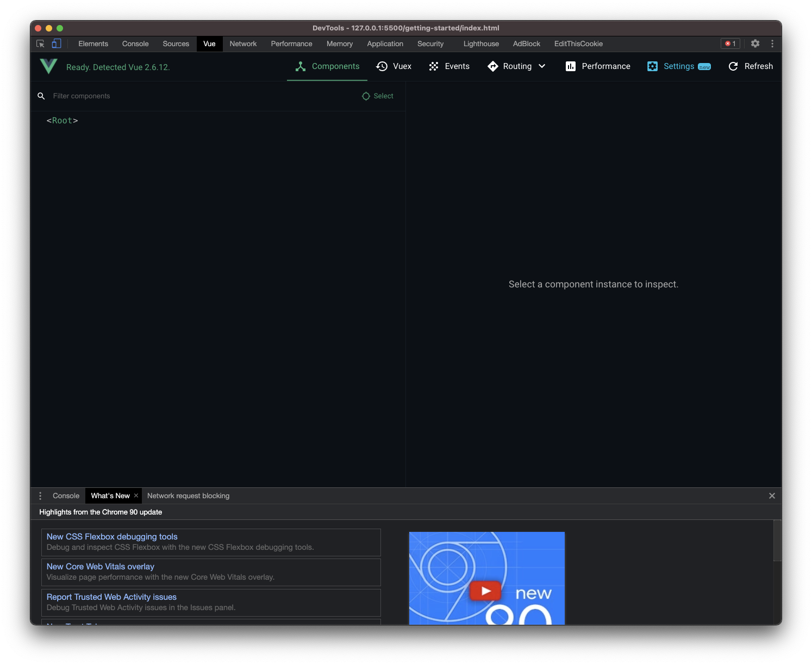Viewport: 812px width, 665px height.
Task: Open the AdBlock tab
Action: [x=527, y=44]
